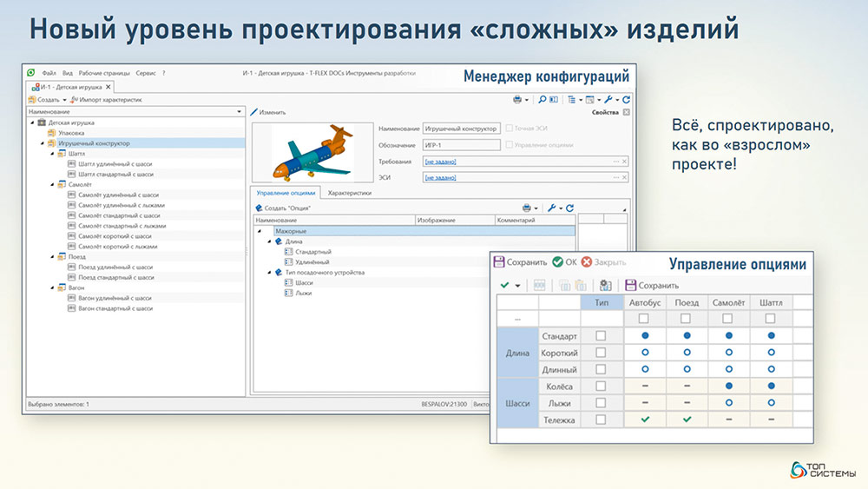Click the red Закрыть icon in Управление опциями

(x=587, y=262)
